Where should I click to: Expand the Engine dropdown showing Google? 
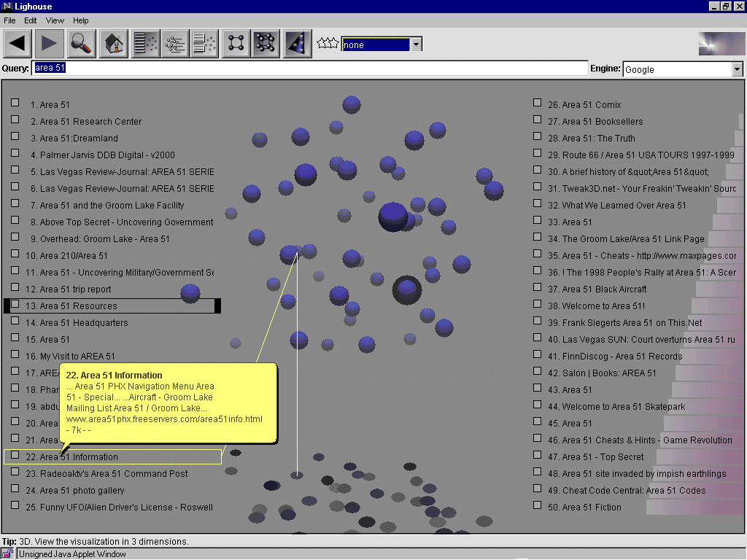pos(737,69)
